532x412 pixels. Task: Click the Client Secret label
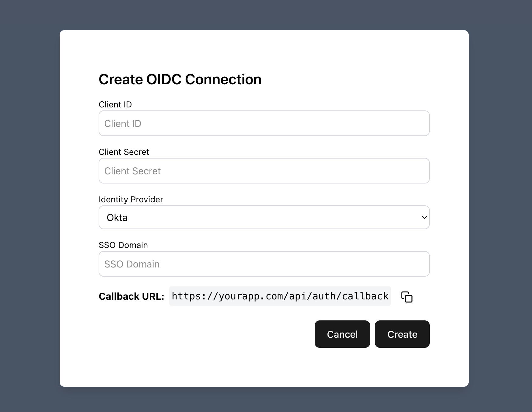point(124,152)
